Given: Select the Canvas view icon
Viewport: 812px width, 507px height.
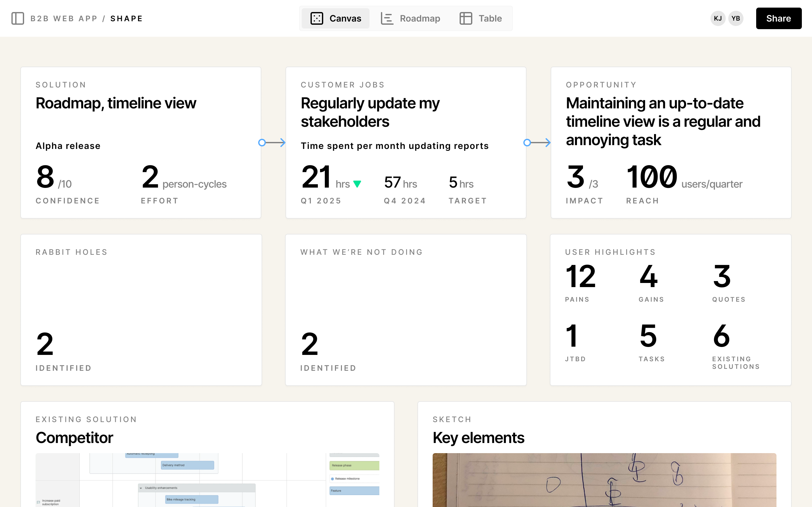Looking at the screenshot, I should 317,18.
